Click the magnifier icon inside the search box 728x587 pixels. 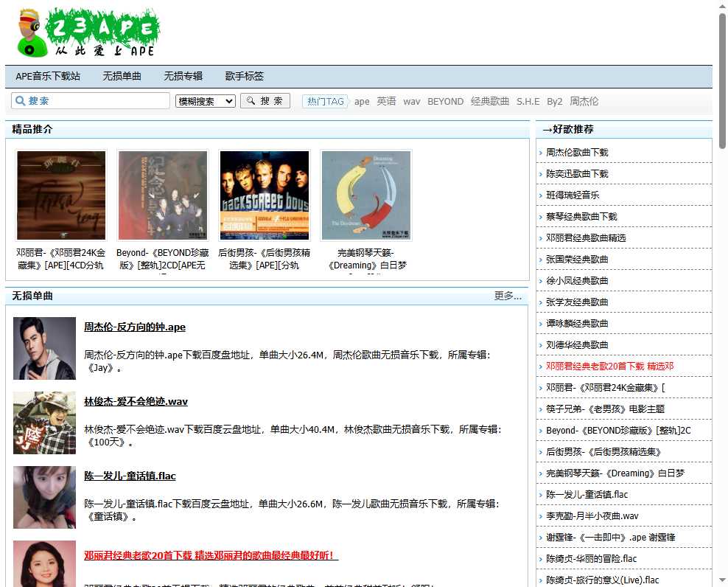(21, 100)
